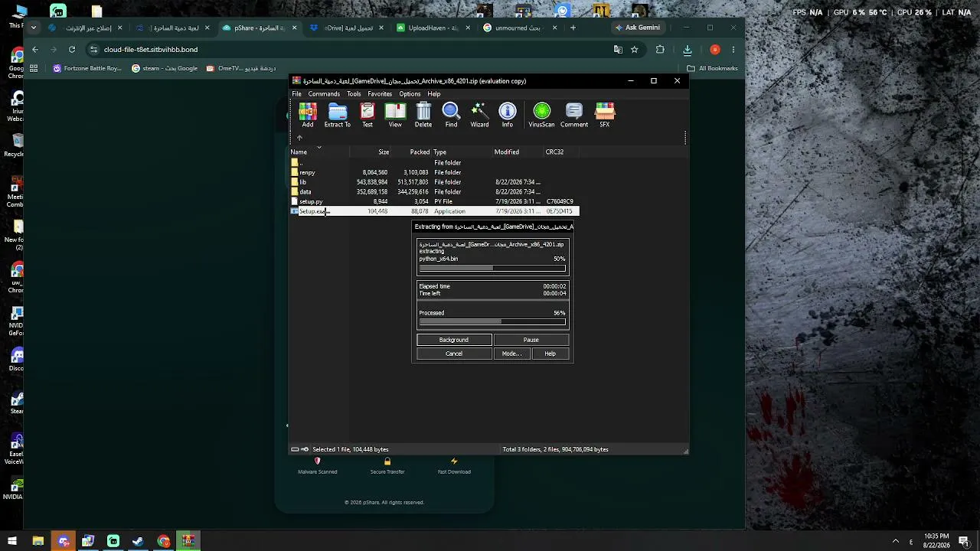Image resolution: width=980 pixels, height=551 pixels.
Task: Show hidden system tray icons
Action: (x=895, y=541)
